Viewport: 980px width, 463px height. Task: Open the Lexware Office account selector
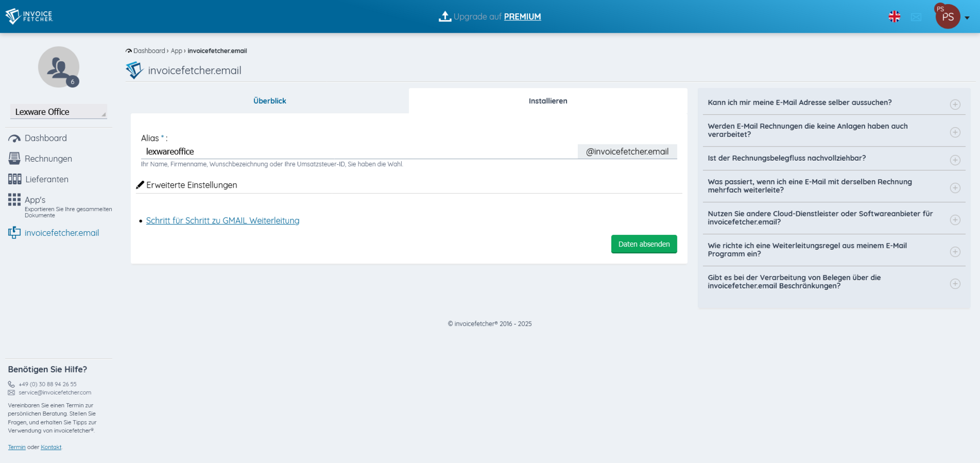[x=59, y=112]
